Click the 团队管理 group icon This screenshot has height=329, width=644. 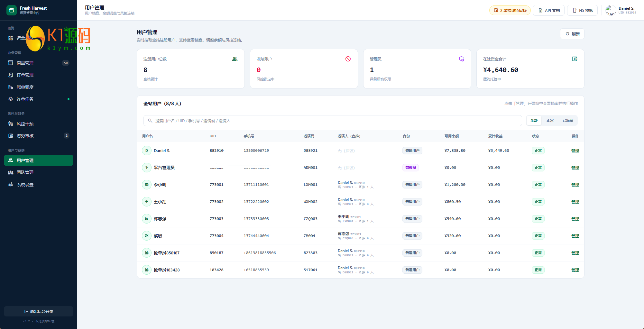point(11,172)
